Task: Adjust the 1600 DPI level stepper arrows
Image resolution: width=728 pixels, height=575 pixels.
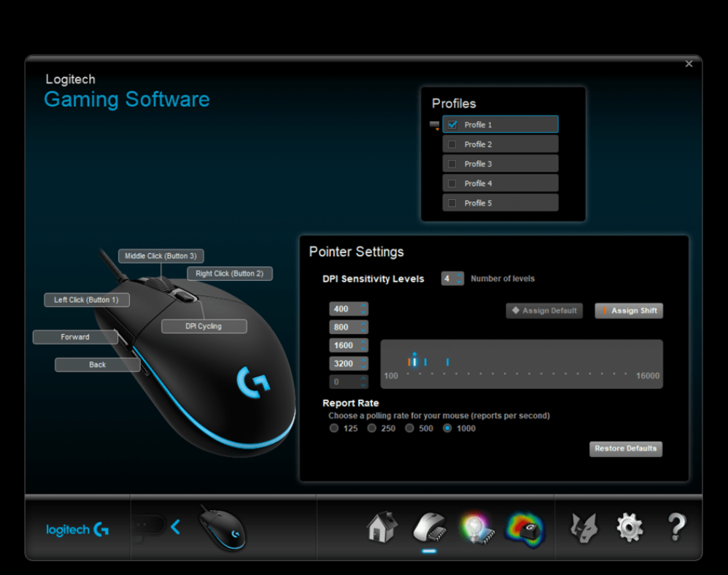Action: point(363,345)
